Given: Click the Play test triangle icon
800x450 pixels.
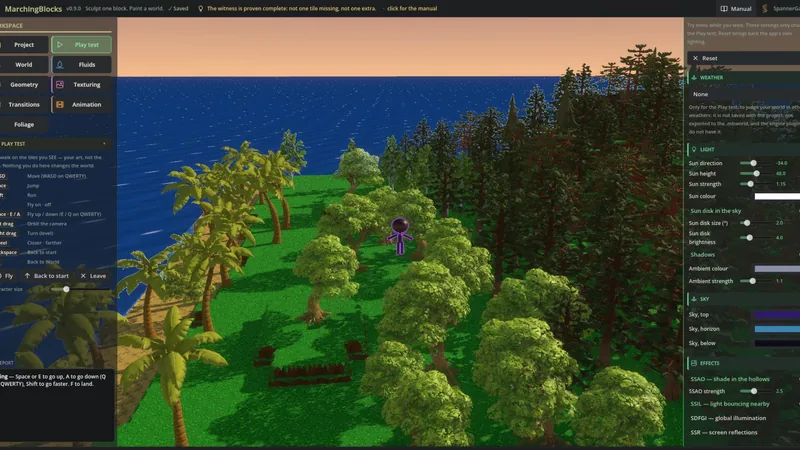Looking at the screenshot, I should pyautogui.click(x=60, y=45).
